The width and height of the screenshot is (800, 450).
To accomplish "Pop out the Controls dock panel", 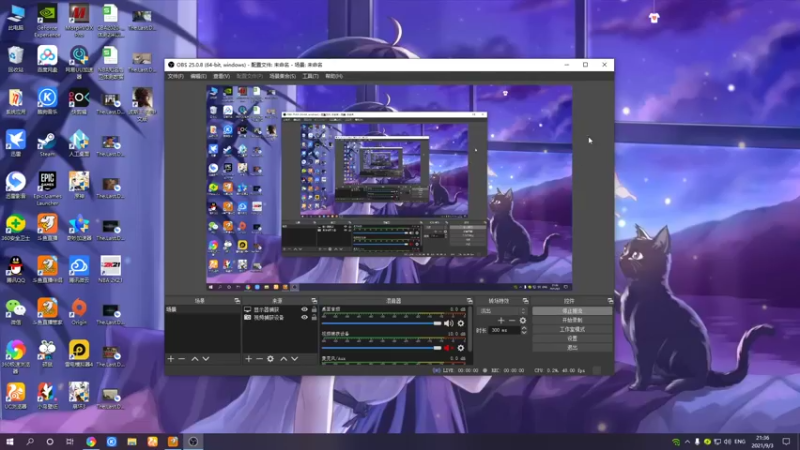I will point(610,301).
